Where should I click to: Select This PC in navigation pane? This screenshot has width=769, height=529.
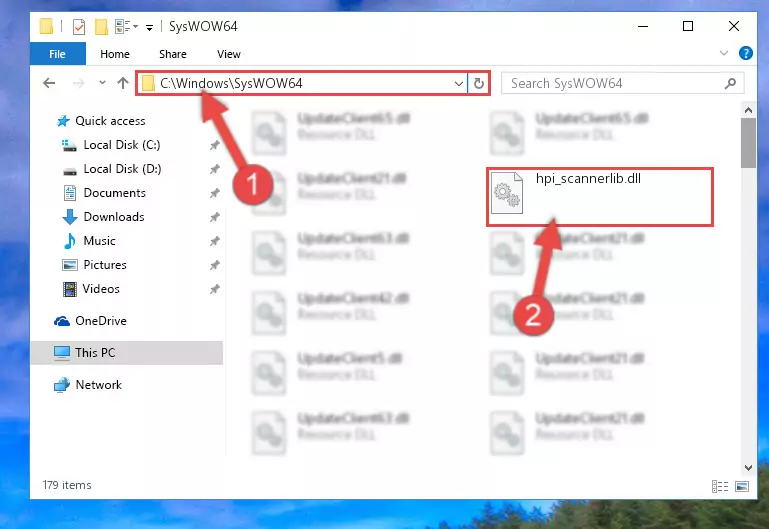[127, 353]
